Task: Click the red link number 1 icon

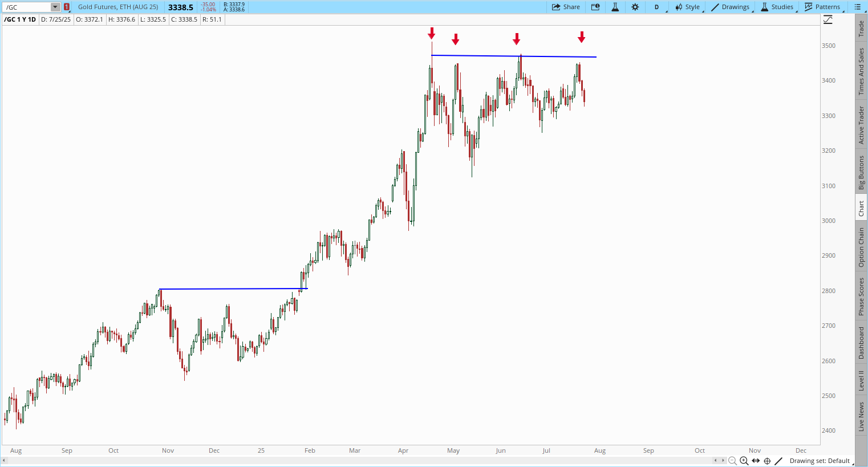Action: [x=67, y=7]
